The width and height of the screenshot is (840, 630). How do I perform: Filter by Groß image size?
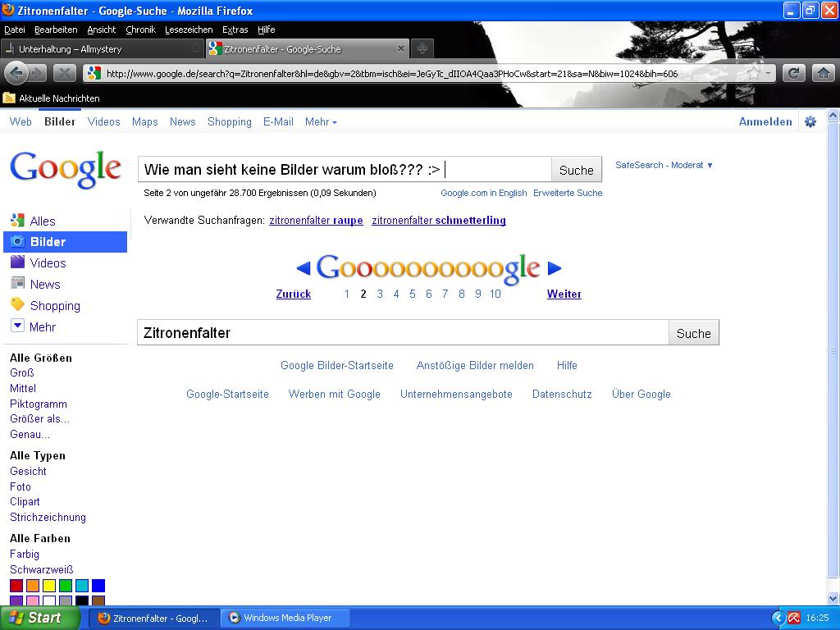[22, 373]
